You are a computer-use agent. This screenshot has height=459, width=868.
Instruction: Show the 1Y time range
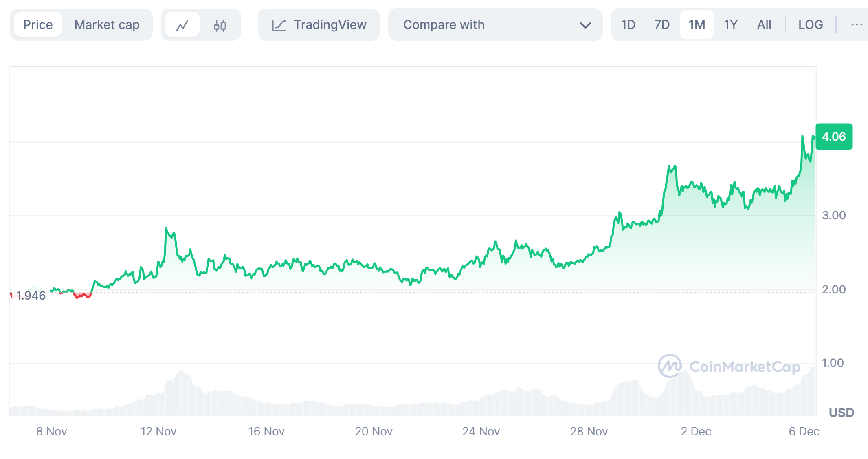(730, 25)
